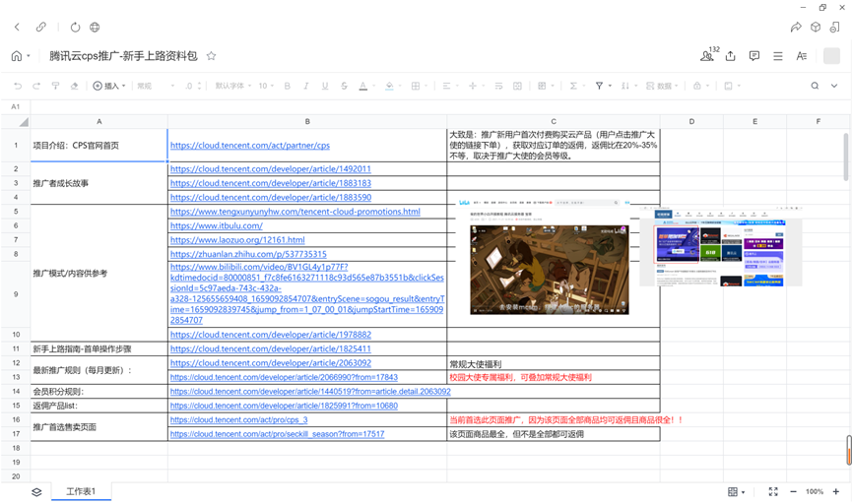Click the font color button with underline

pos(363,86)
